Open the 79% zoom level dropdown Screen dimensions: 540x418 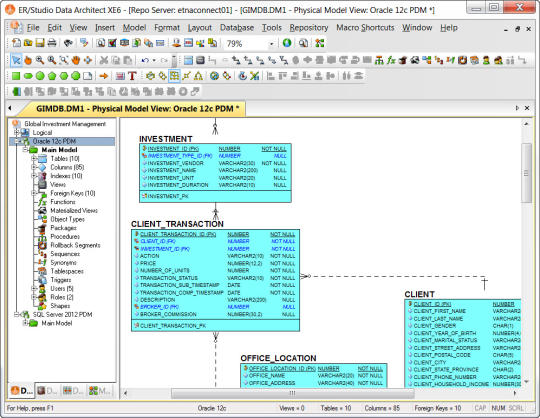[271, 44]
